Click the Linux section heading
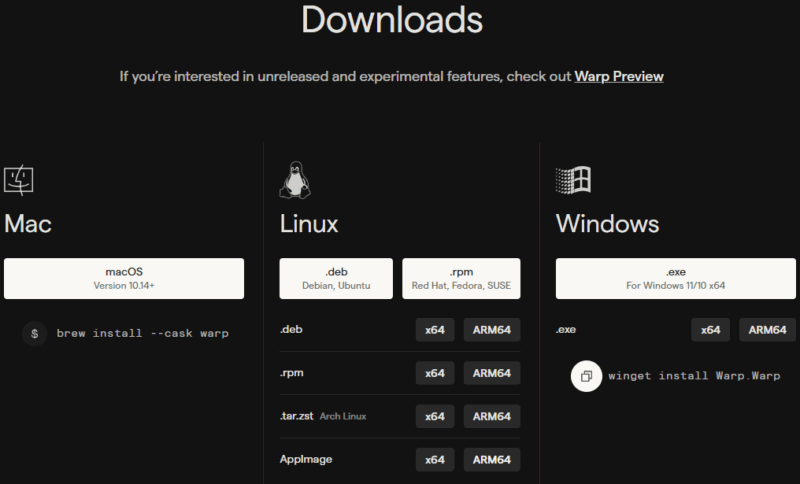This screenshot has width=800, height=484. [309, 224]
